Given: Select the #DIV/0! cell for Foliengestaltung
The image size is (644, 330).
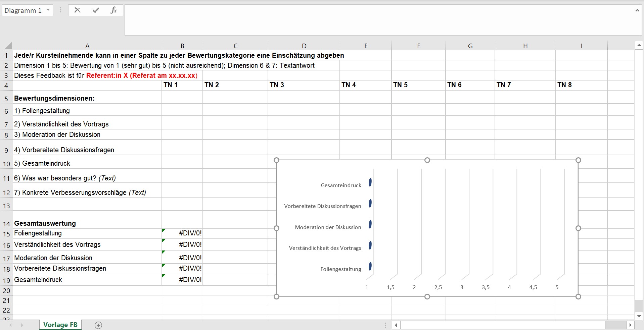Looking at the screenshot, I should point(182,233).
